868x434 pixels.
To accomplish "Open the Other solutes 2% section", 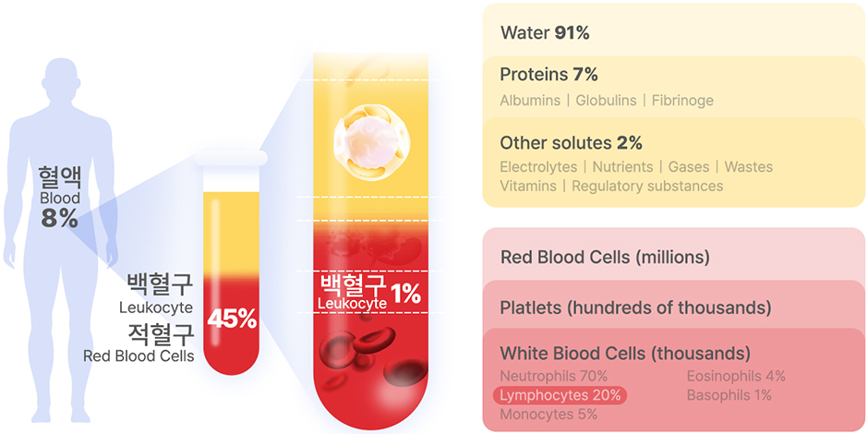I will click(x=674, y=163).
